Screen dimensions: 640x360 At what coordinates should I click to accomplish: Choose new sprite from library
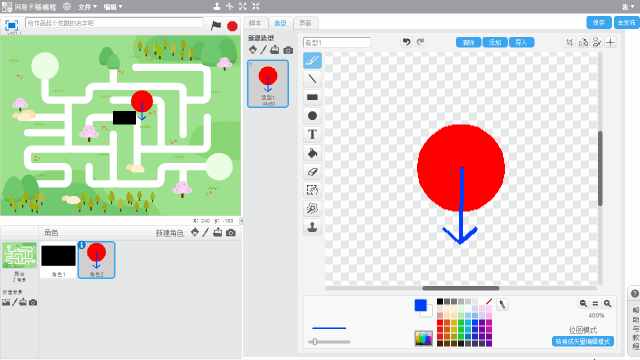(x=195, y=232)
